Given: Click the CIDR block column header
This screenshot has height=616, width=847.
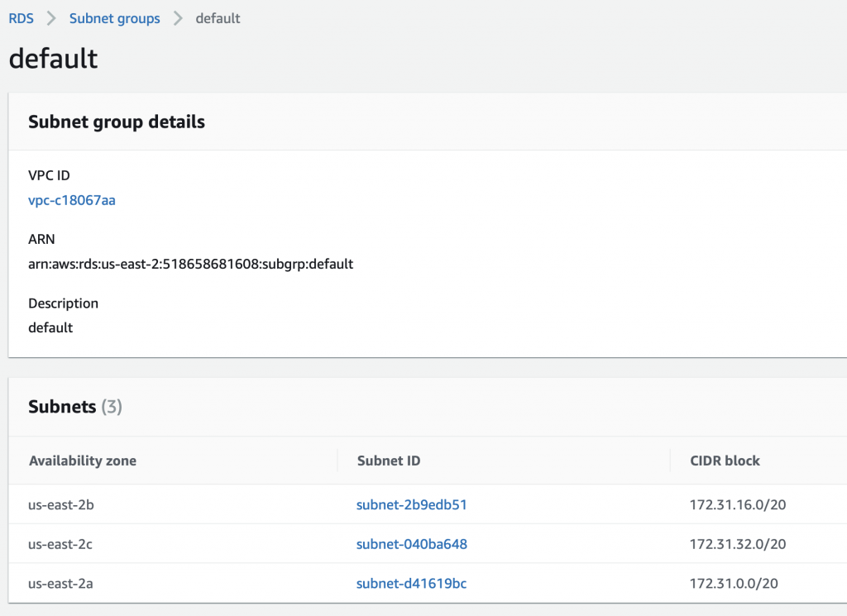Looking at the screenshot, I should 725,461.
